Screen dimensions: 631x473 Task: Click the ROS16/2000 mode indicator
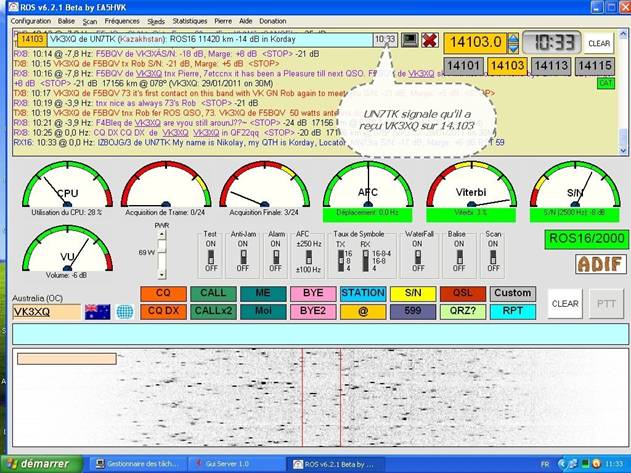[x=586, y=239]
